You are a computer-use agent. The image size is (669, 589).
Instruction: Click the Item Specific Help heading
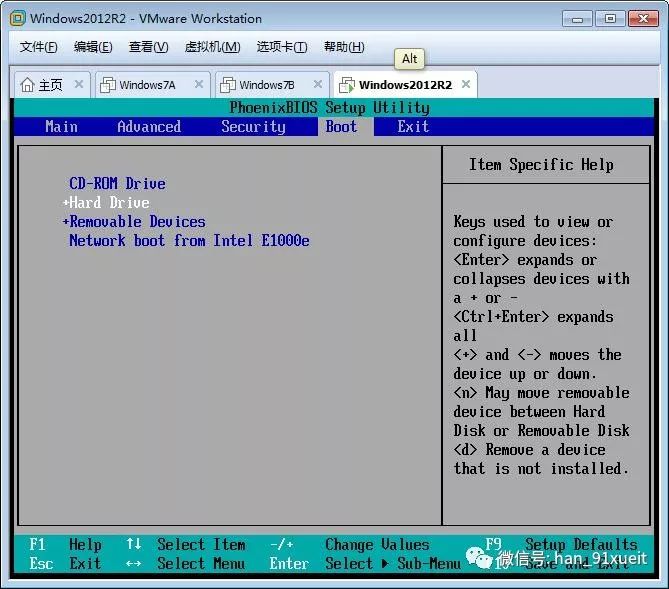(541, 165)
